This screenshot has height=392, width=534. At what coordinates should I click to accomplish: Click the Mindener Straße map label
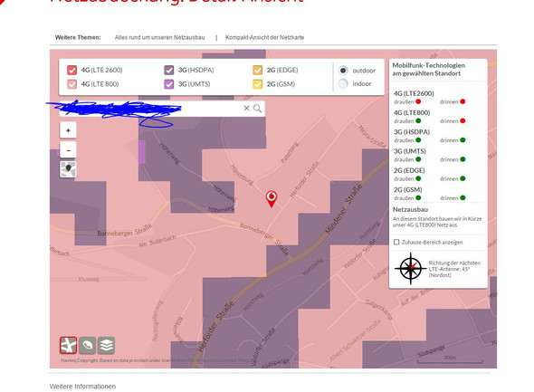(x=343, y=209)
